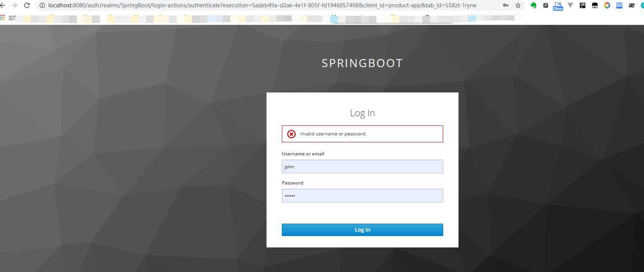Open the apps grid in bookmarks bar
Viewport: 644px width, 272px height.
point(2,18)
